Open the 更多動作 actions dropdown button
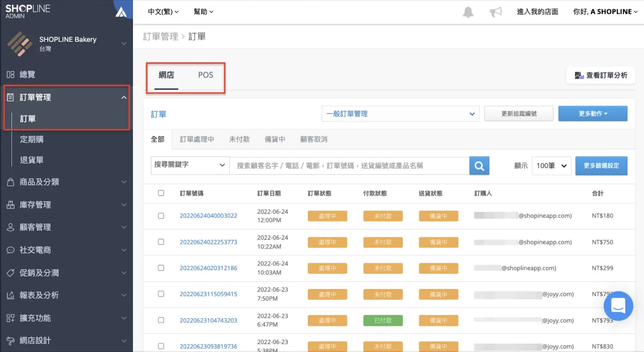 pos(593,114)
